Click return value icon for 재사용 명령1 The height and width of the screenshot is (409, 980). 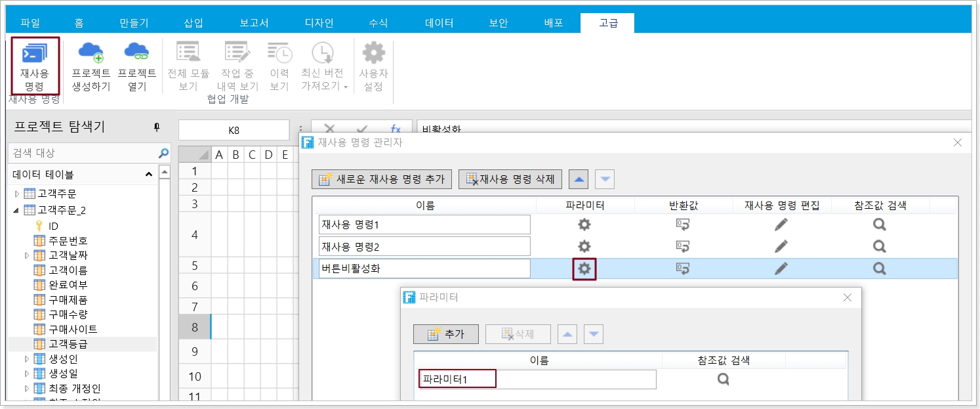[683, 225]
